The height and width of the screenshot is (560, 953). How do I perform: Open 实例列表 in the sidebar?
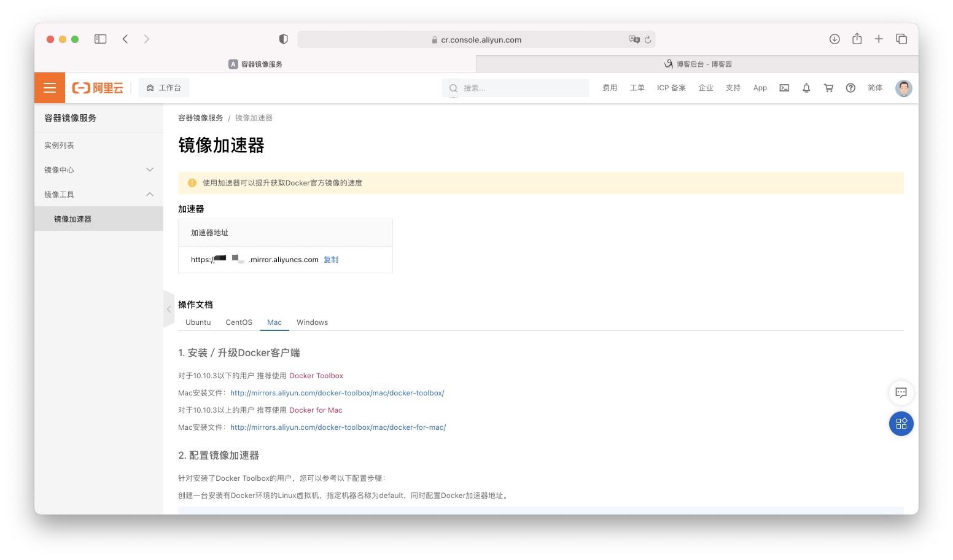[99, 145]
